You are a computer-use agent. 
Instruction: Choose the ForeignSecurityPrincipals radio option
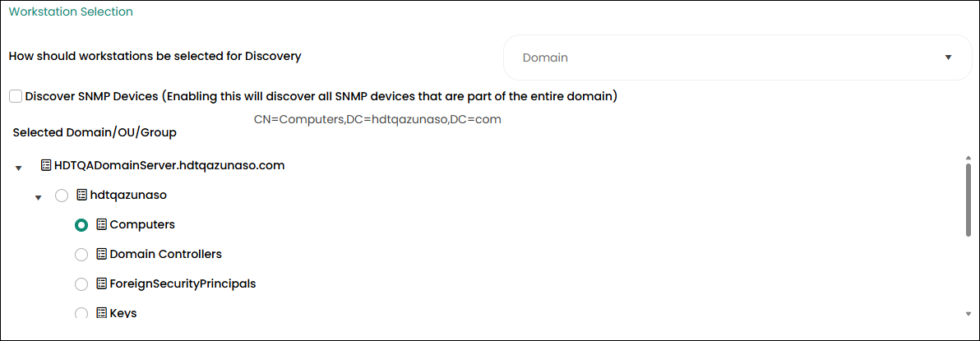pyautogui.click(x=81, y=284)
